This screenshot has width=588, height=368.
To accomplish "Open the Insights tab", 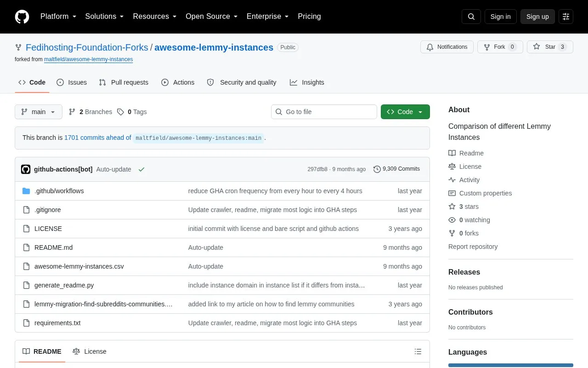I will point(307,82).
